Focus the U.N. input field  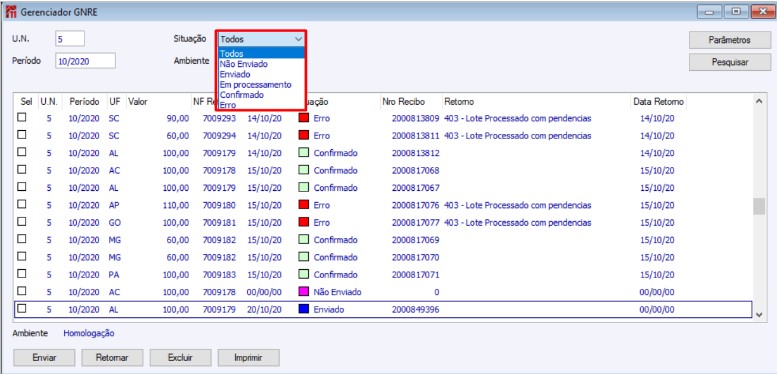70,39
